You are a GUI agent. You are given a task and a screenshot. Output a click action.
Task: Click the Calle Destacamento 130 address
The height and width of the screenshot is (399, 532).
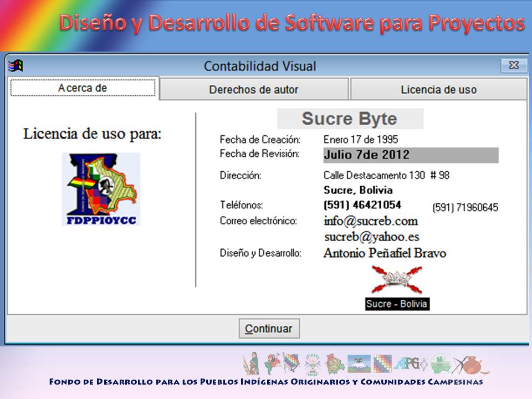tap(386, 176)
